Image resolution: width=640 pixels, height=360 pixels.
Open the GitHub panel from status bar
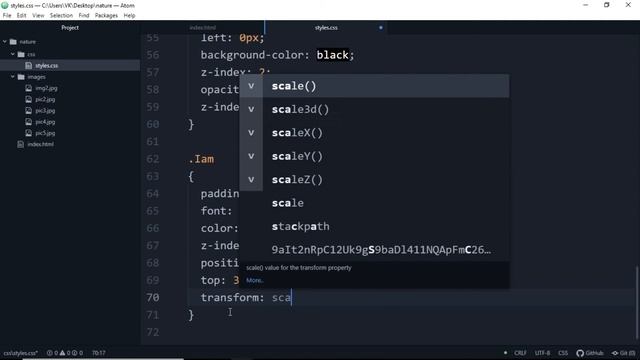590,353
